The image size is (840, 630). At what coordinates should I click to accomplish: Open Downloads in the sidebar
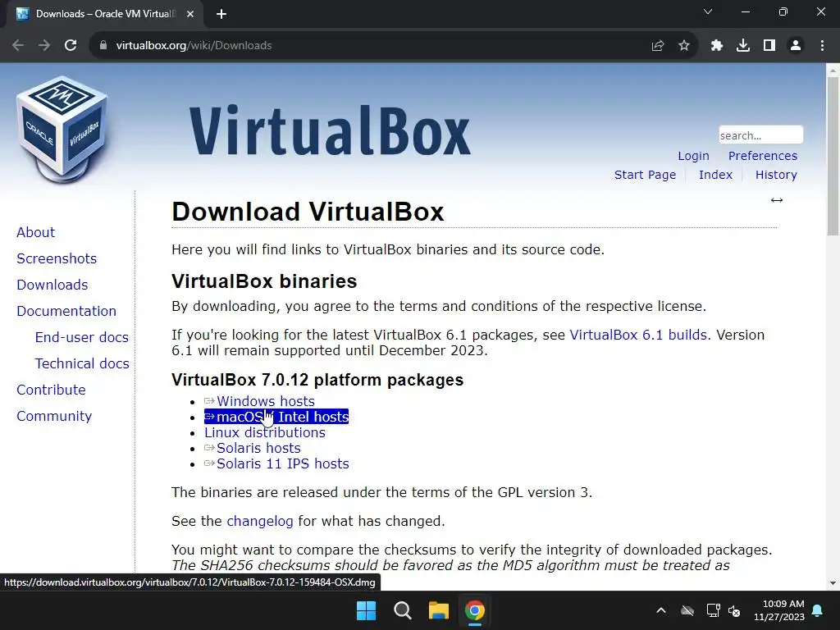[52, 285]
